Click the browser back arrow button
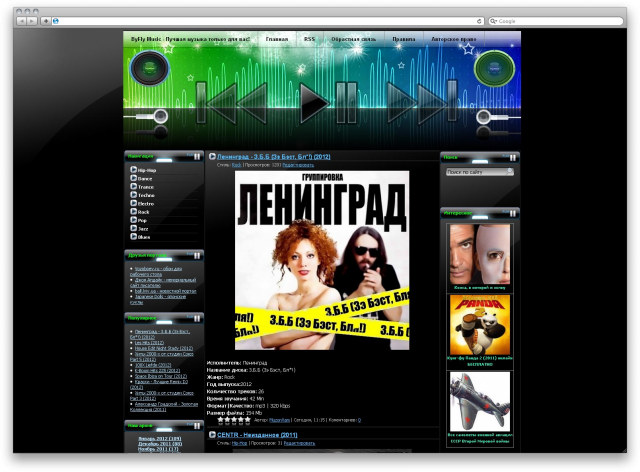 pyautogui.click(x=22, y=20)
